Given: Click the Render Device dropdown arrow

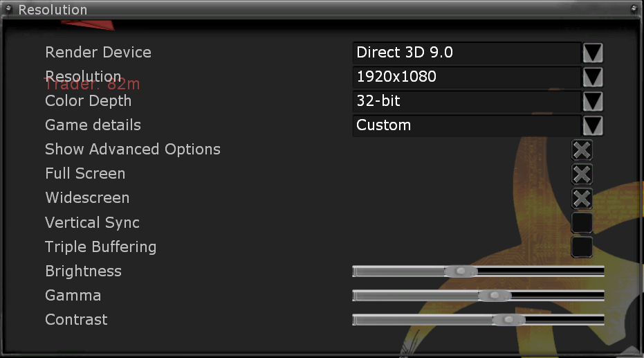Looking at the screenshot, I should pyautogui.click(x=593, y=53).
